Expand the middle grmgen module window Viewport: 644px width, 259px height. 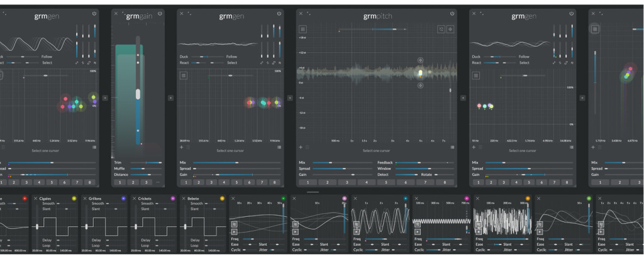pos(189,14)
